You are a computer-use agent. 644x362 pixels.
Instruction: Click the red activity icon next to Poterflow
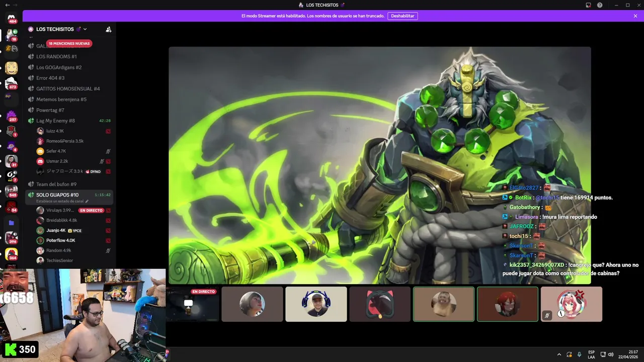pos(108,240)
